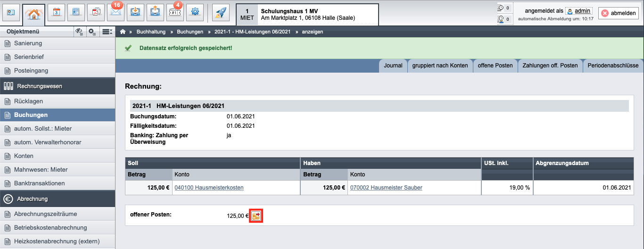Click the ticket icon with badge 4
Image resolution: width=644 pixels, height=249 pixels.
(x=175, y=13)
